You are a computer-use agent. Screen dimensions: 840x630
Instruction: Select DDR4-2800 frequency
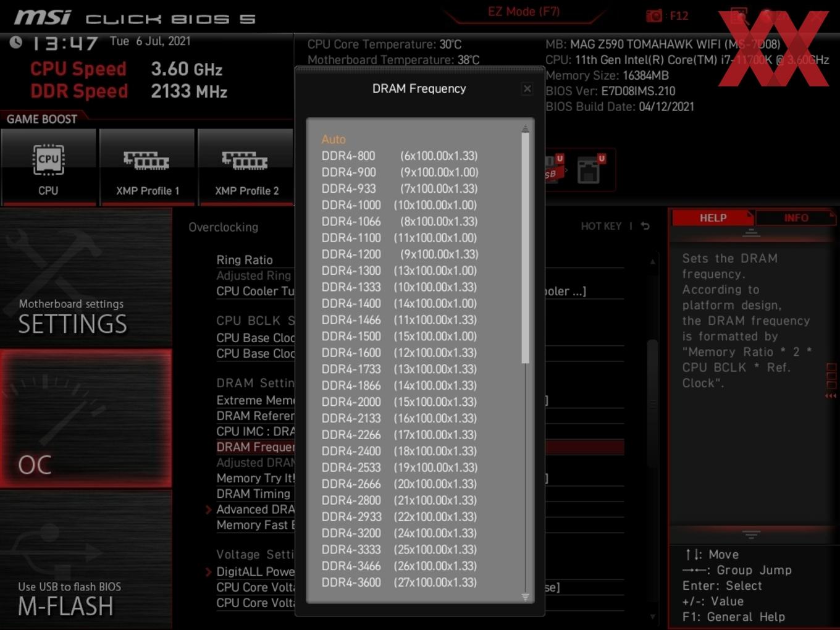[x=400, y=500]
